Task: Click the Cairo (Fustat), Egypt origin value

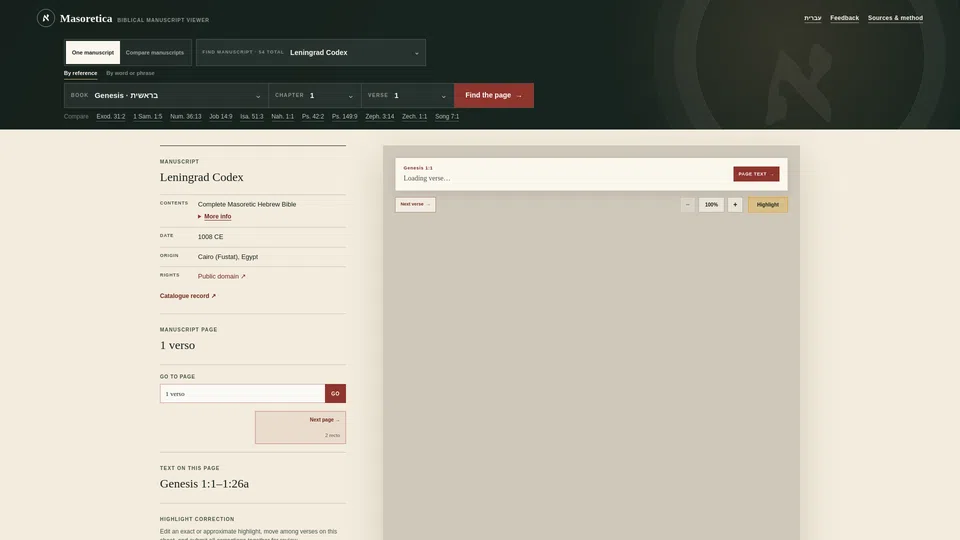Action: click(x=228, y=257)
